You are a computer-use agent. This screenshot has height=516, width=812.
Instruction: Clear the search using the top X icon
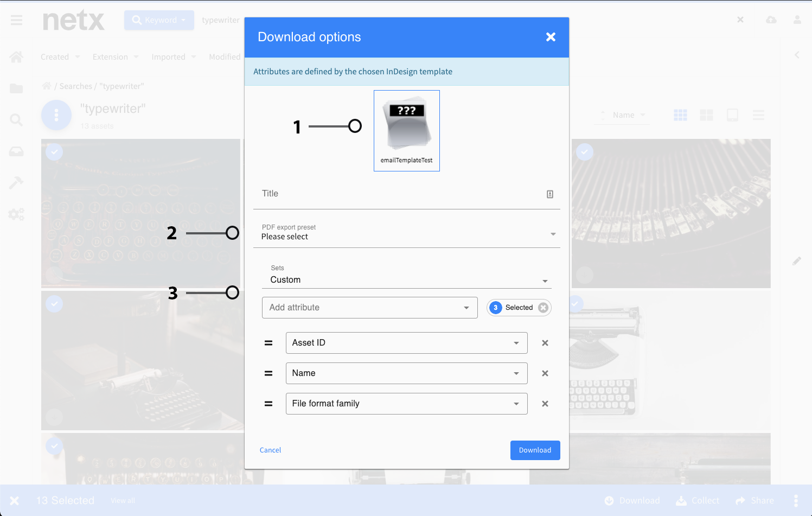[x=740, y=20]
